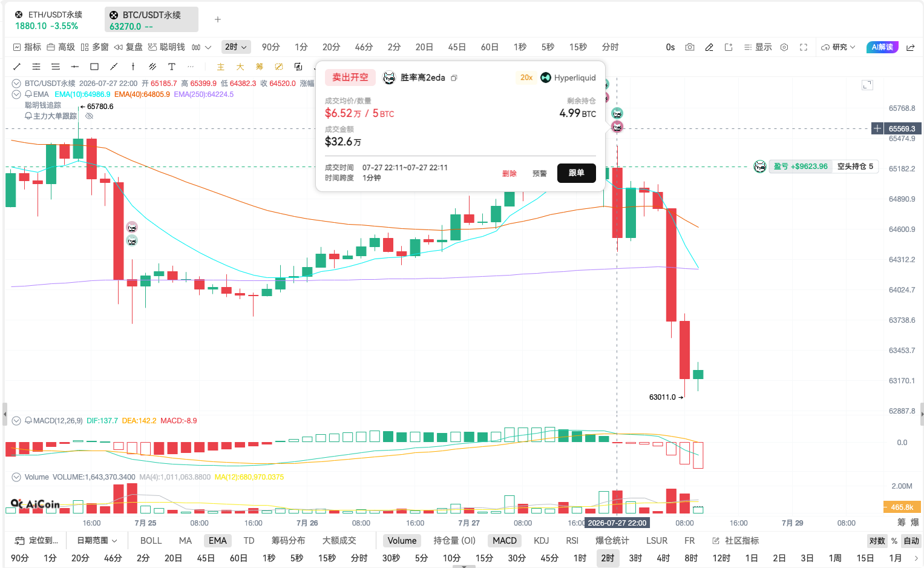Screen dimensions: 924x568
Task: Click the AI解读 button
Action: (882, 47)
